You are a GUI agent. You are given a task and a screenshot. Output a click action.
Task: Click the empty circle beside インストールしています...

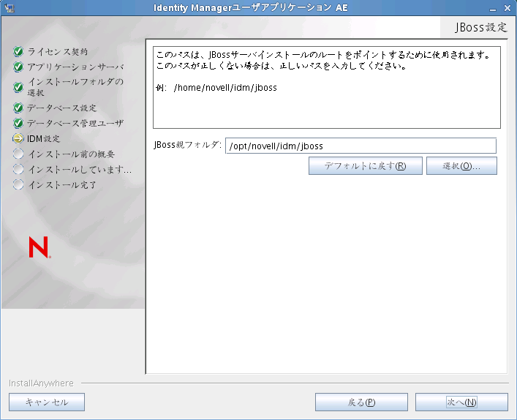point(18,169)
